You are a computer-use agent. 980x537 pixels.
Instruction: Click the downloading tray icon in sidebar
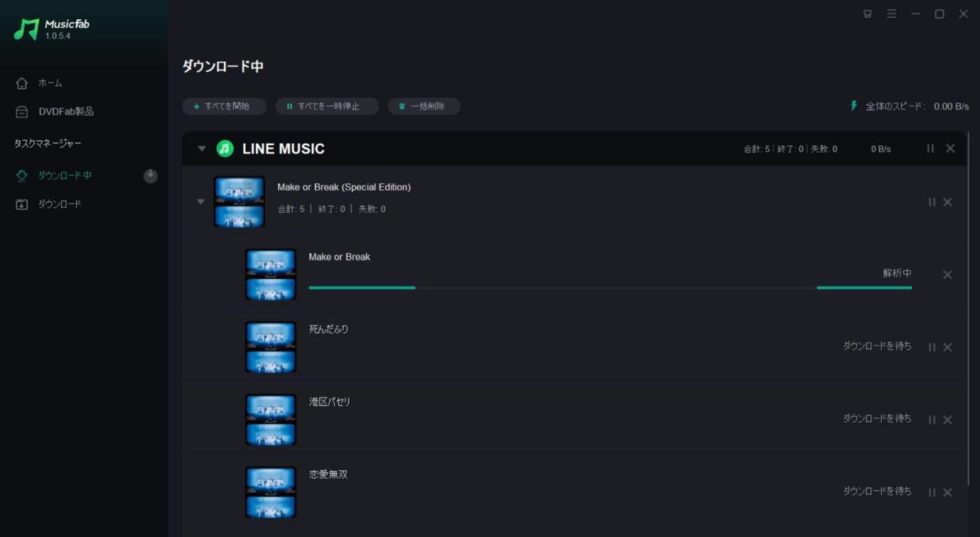pos(22,176)
